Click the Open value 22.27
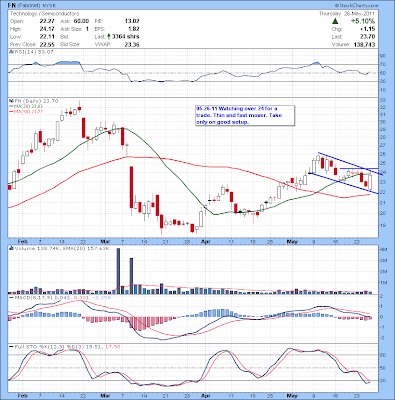The image size is (395, 400). tap(47, 21)
